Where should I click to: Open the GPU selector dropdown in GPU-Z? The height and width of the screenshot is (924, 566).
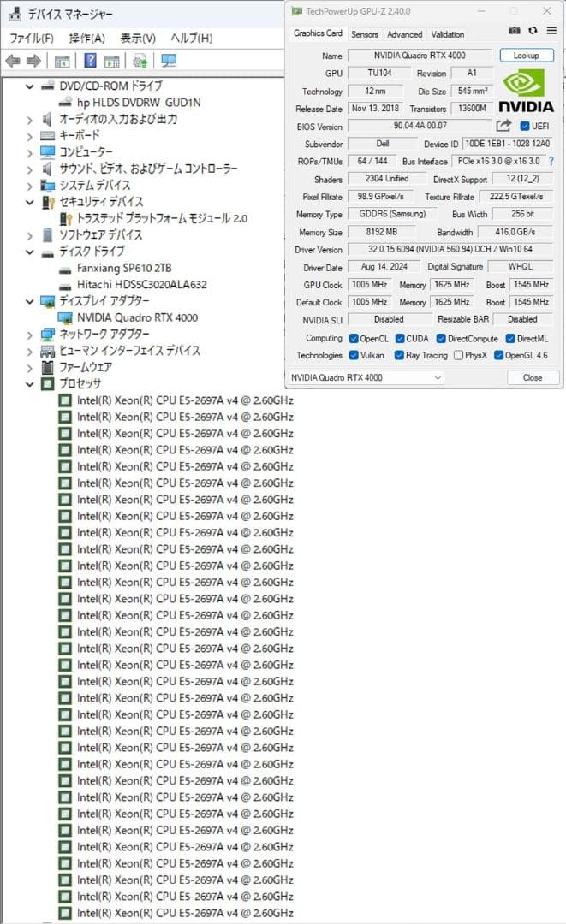[366, 377]
